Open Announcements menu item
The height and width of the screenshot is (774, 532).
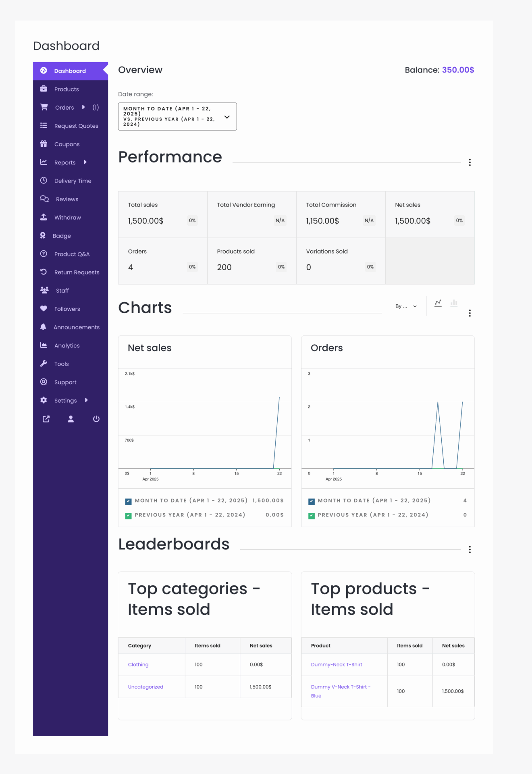point(71,327)
